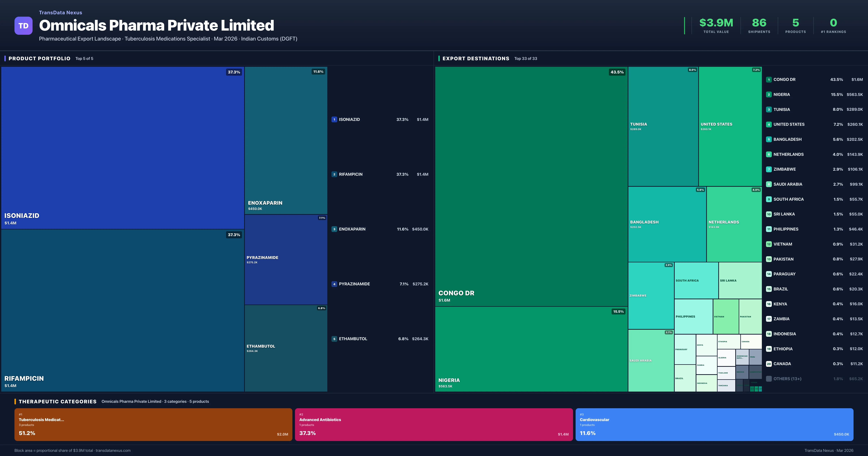Select the Rifampicin treemap block

tap(122, 310)
